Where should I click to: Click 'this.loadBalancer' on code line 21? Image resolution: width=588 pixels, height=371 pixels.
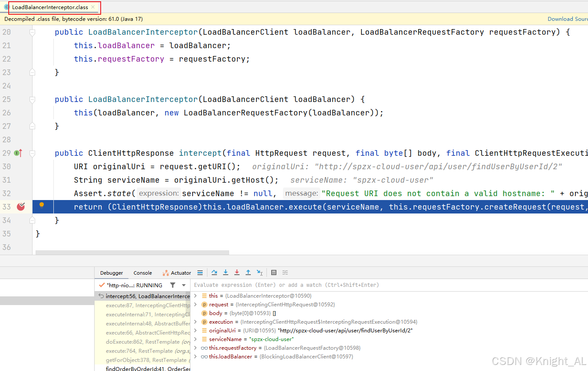114,46
